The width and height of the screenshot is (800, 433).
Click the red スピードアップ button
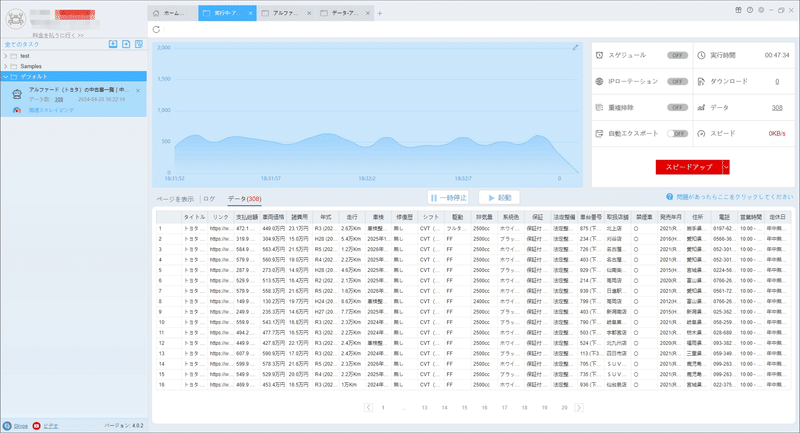689,167
